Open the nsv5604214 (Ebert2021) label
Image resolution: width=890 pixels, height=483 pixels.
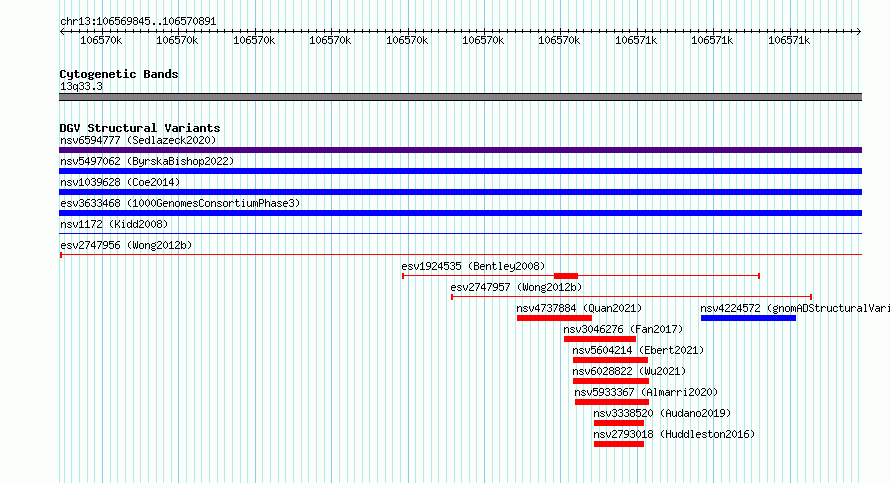coord(638,350)
